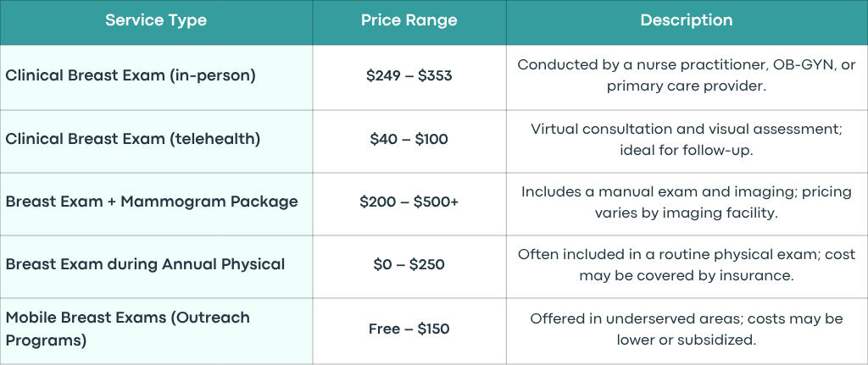The height and width of the screenshot is (365, 868).
Task: Click the Service Type column header
Action: [x=156, y=22]
